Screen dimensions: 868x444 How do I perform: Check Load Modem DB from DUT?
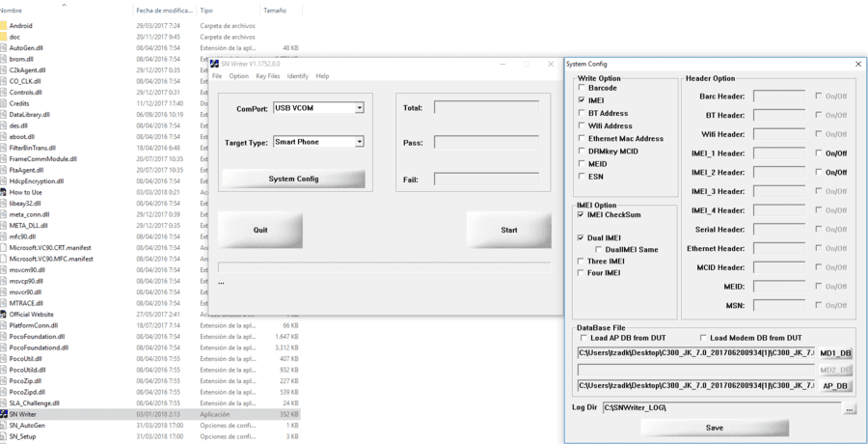coord(704,338)
